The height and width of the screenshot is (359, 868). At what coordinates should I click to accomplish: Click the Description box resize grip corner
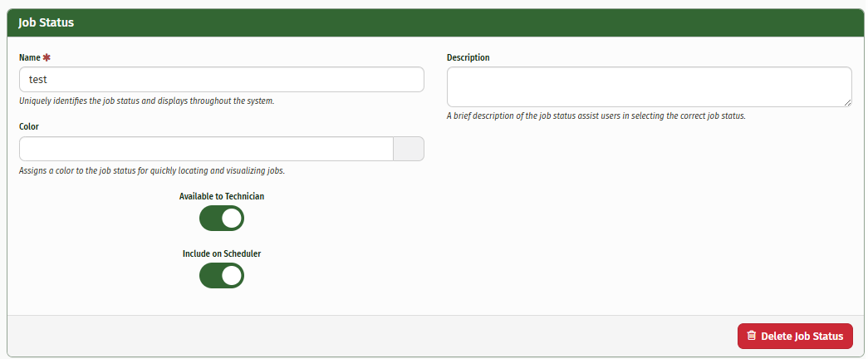(848, 103)
